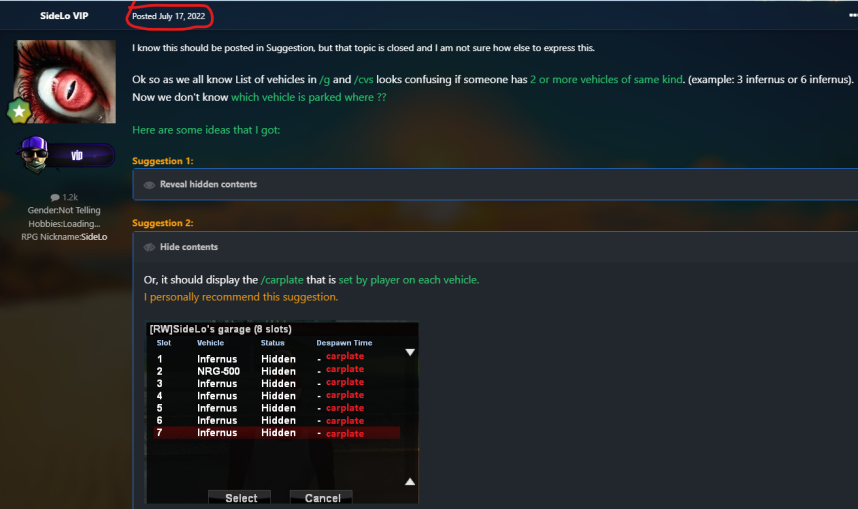The width and height of the screenshot is (858, 509).
Task: Click the eye icon beside Reveal hidden contents
Action: pyautogui.click(x=149, y=185)
